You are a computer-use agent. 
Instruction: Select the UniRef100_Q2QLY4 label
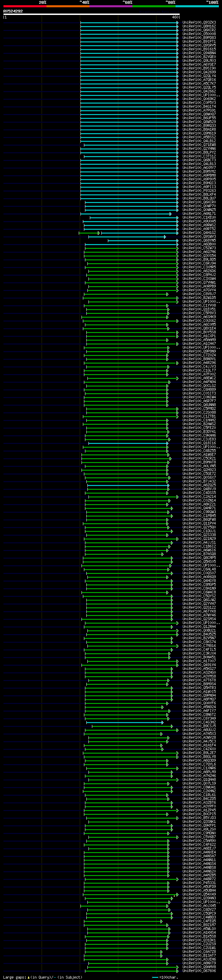tap(199, 76)
